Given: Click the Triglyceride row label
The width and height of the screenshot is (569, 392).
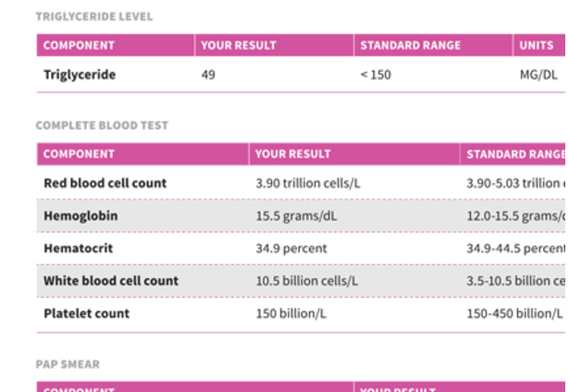Looking at the screenshot, I should tap(80, 75).
